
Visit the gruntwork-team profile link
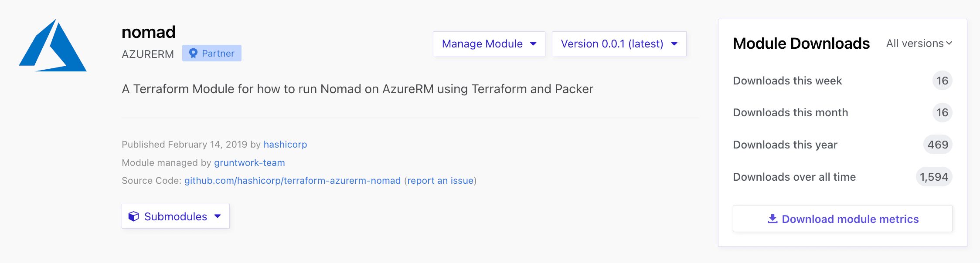pos(249,162)
